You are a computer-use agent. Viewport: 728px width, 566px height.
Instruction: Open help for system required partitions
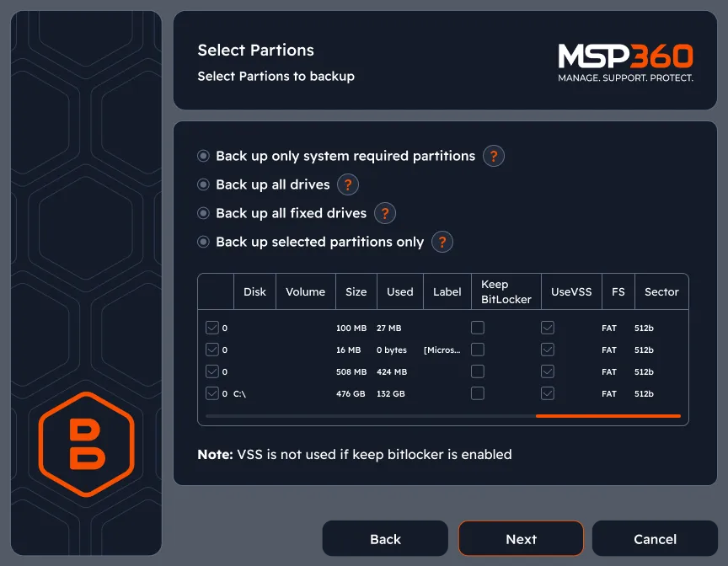click(494, 156)
